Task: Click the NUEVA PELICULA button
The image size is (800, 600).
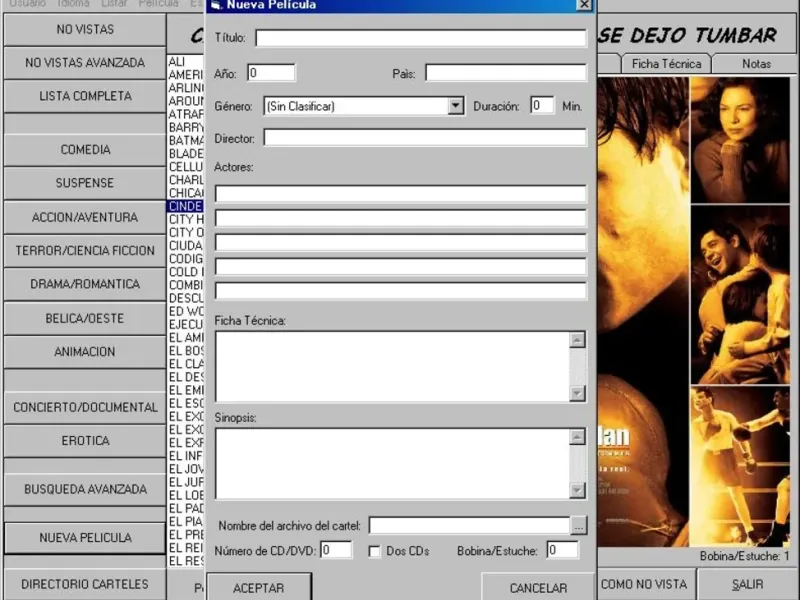Action: [85, 538]
